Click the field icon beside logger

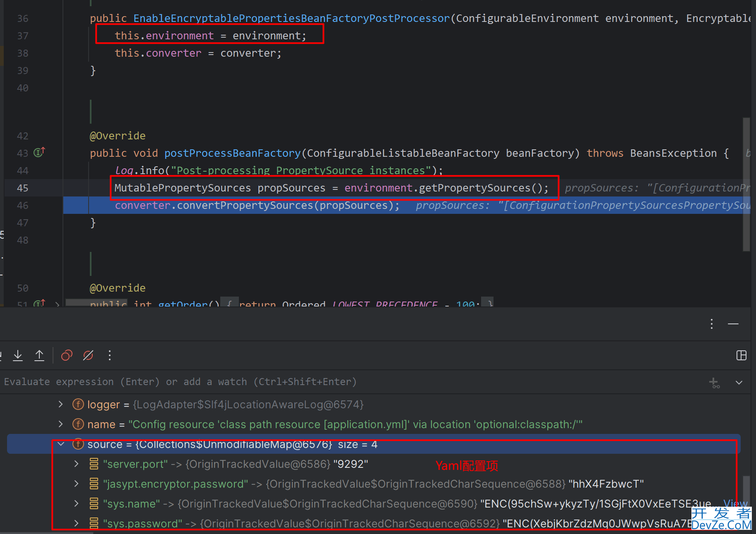(78, 404)
